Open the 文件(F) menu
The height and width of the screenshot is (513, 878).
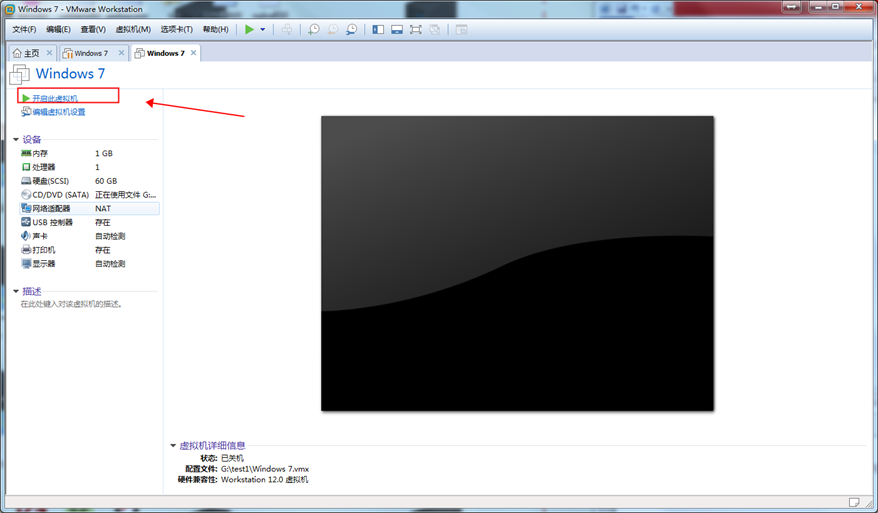(x=24, y=29)
